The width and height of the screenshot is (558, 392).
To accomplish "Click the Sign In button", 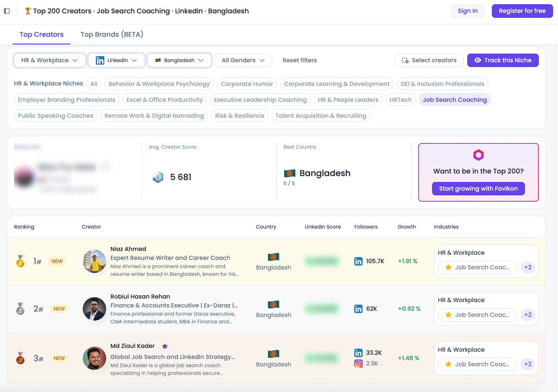I will point(468,11).
